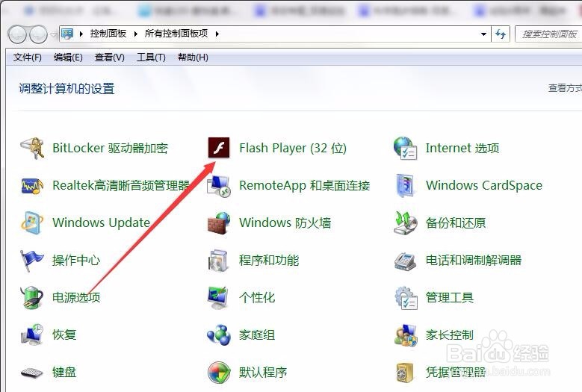Open the RemoteApp 和桌面连接 icon
This screenshot has height=392, width=582.
pyautogui.click(x=219, y=186)
